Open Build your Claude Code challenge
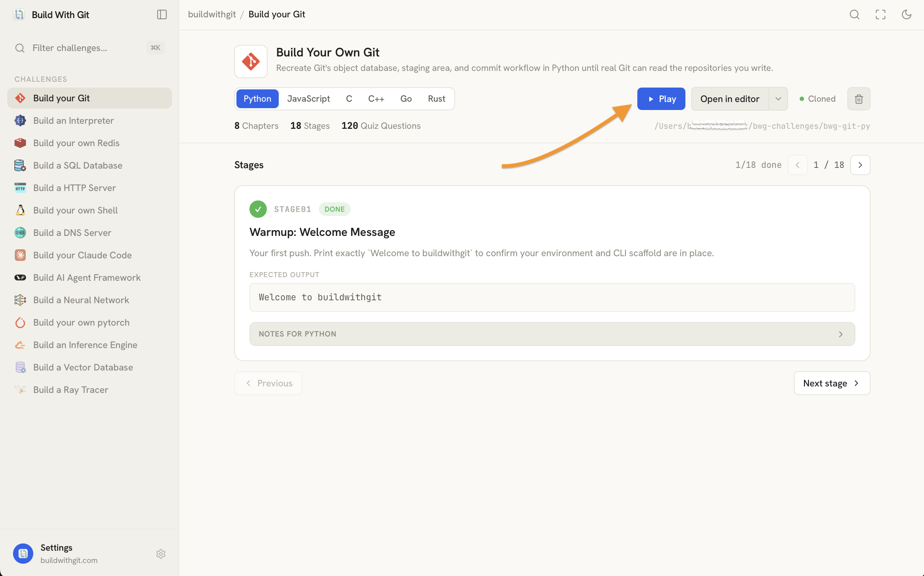Image resolution: width=924 pixels, height=576 pixels. (89, 255)
